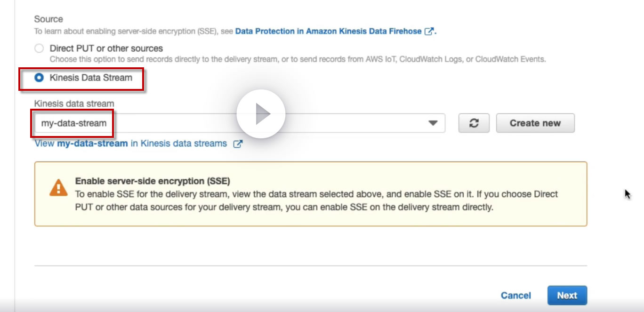Proceed with the Next button
The image size is (644, 312).
coord(567,296)
